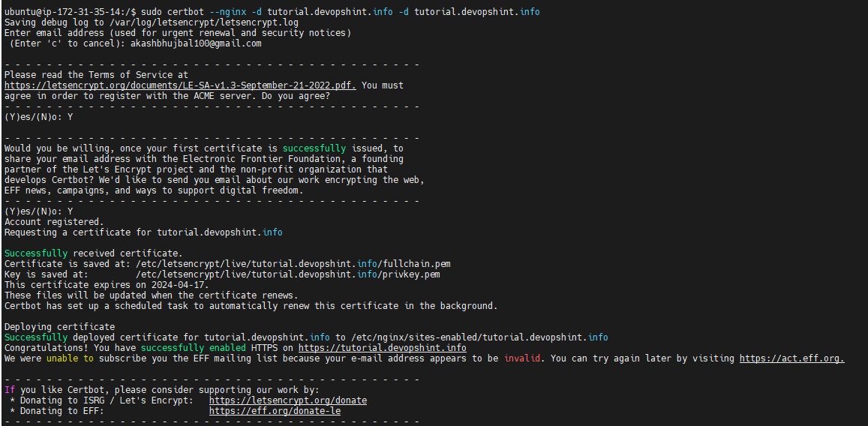Visit the https://act.eff.org link
The height and width of the screenshot is (426, 868).
791,358
